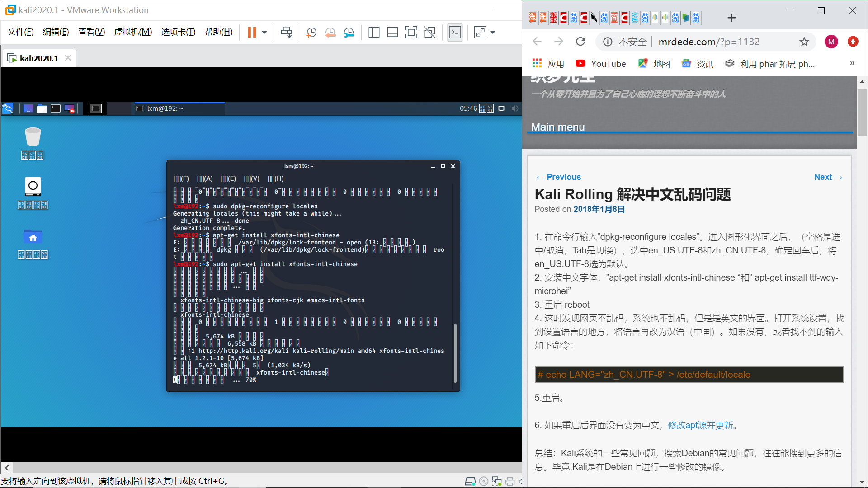Bookmark this page with the star

tap(804, 42)
